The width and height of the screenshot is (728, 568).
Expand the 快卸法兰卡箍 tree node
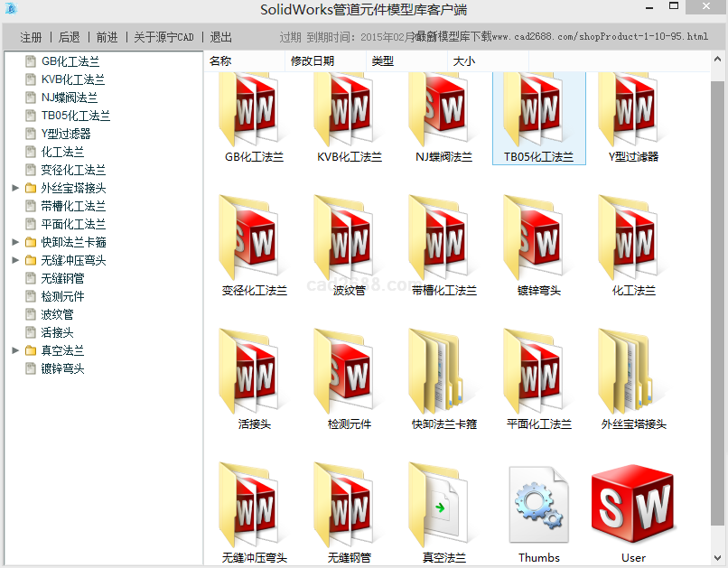pos(15,242)
